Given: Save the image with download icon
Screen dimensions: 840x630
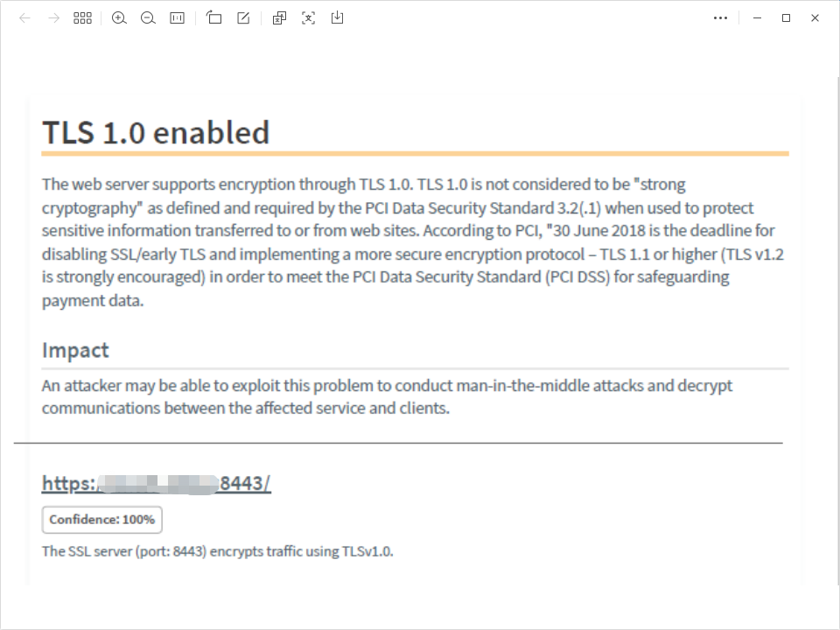Looking at the screenshot, I should pyautogui.click(x=337, y=17).
